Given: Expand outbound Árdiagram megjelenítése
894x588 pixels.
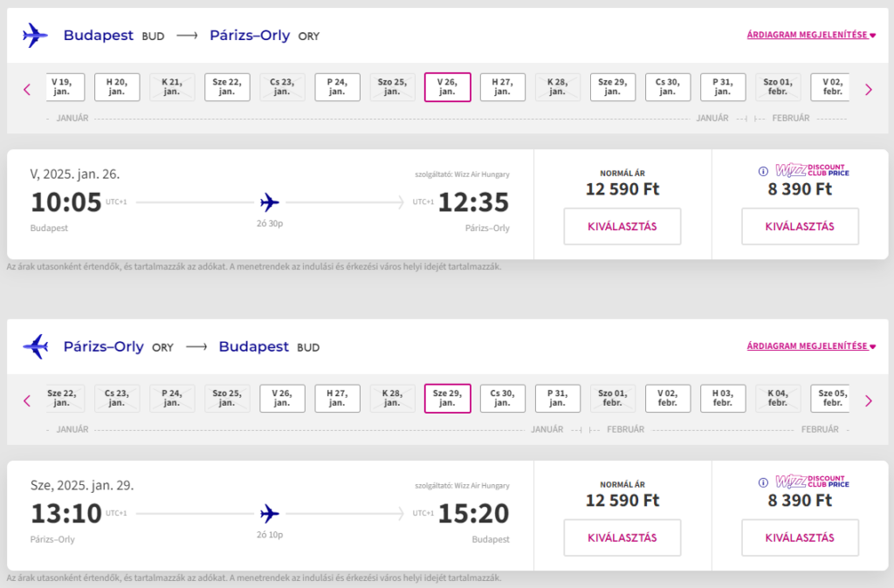Looking at the screenshot, I should pos(811,35).
